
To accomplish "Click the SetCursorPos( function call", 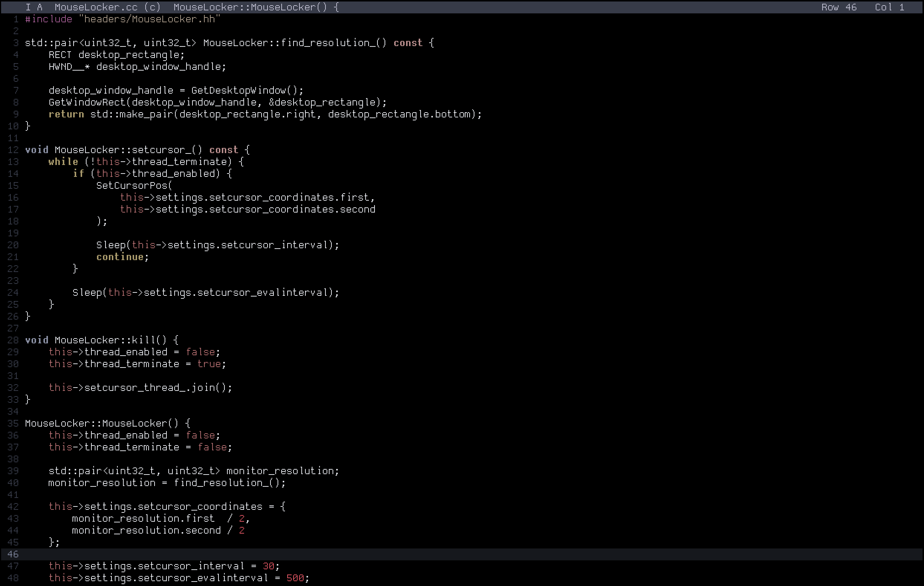I will point(134,185).
